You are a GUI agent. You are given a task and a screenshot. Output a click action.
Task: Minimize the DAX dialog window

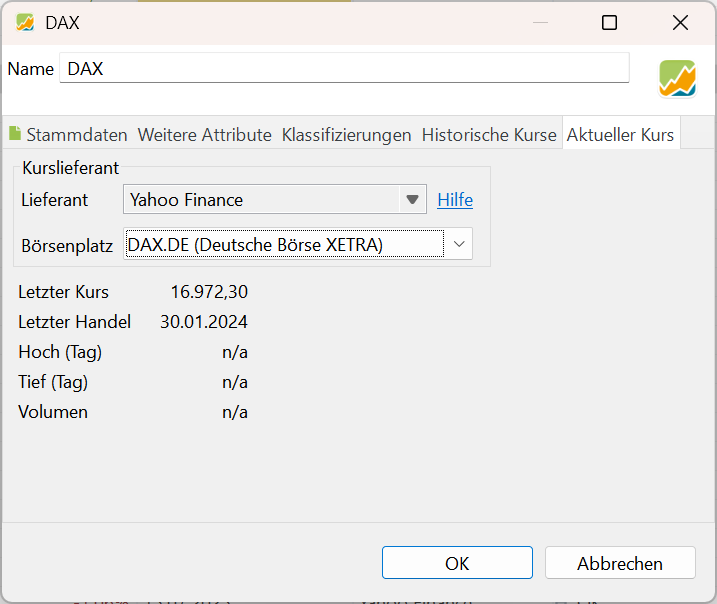541,22
